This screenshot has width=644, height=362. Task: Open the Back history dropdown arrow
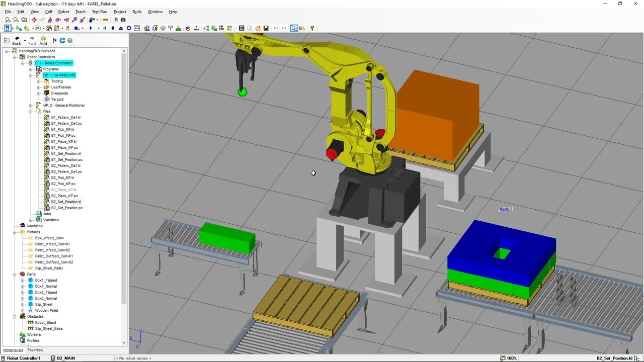[25, 40]
